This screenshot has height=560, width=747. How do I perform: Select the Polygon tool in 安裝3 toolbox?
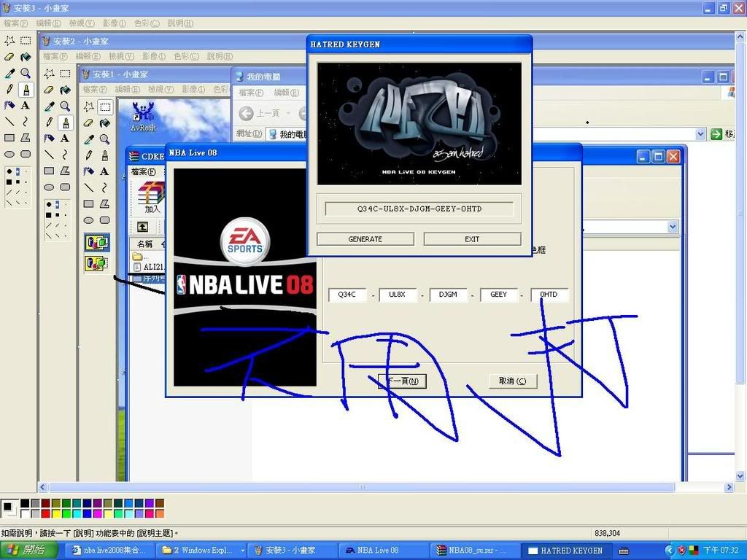26,138
